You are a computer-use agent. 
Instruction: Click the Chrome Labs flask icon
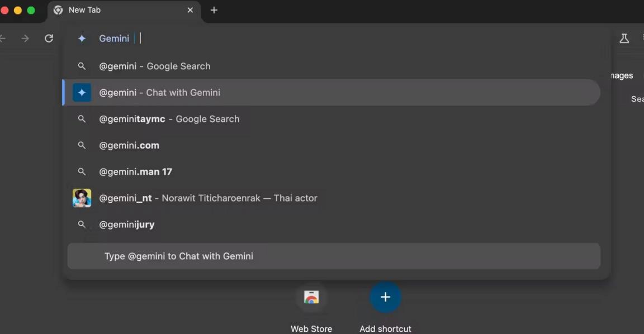[624, 39]
